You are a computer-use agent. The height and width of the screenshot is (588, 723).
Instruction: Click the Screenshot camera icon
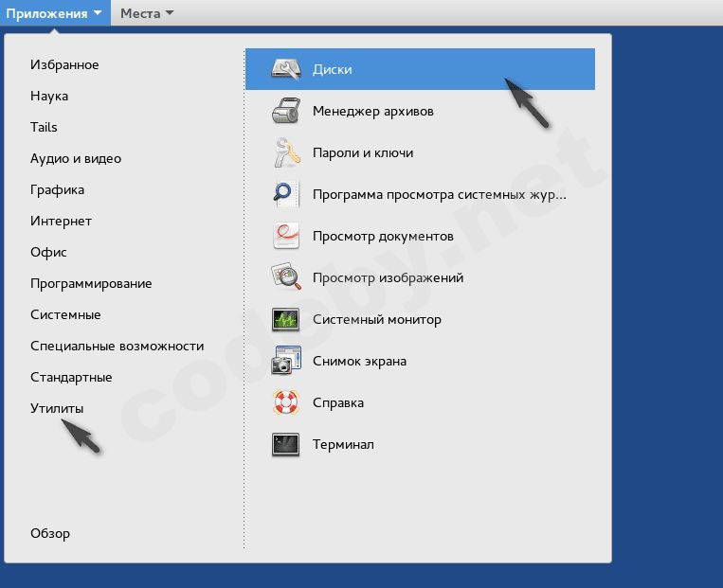coord(286,361)
